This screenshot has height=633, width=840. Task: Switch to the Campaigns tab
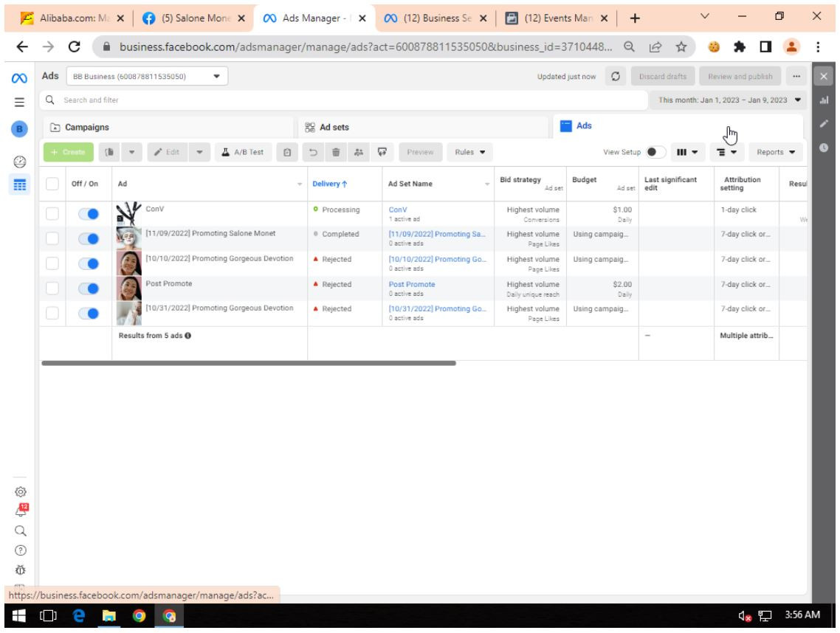click(x=168, y=128)
